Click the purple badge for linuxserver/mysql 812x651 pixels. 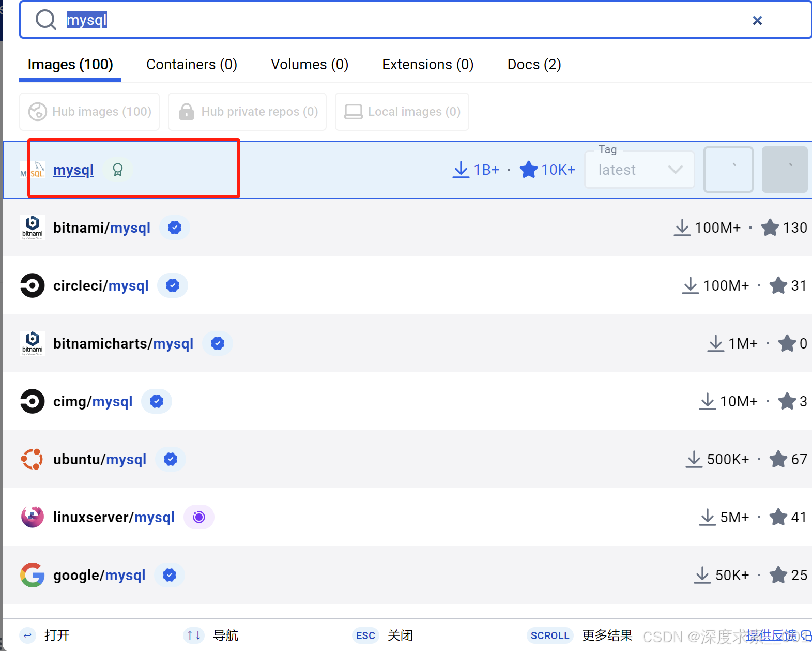pos(199,517)
